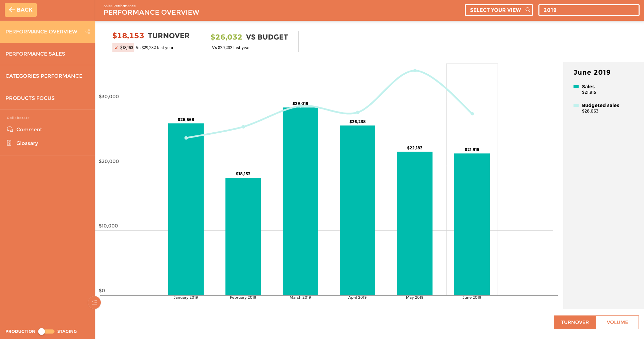Viewport: 644px width, 339px height.
Task: Click the back arrow icon
Action: (12, 10)
